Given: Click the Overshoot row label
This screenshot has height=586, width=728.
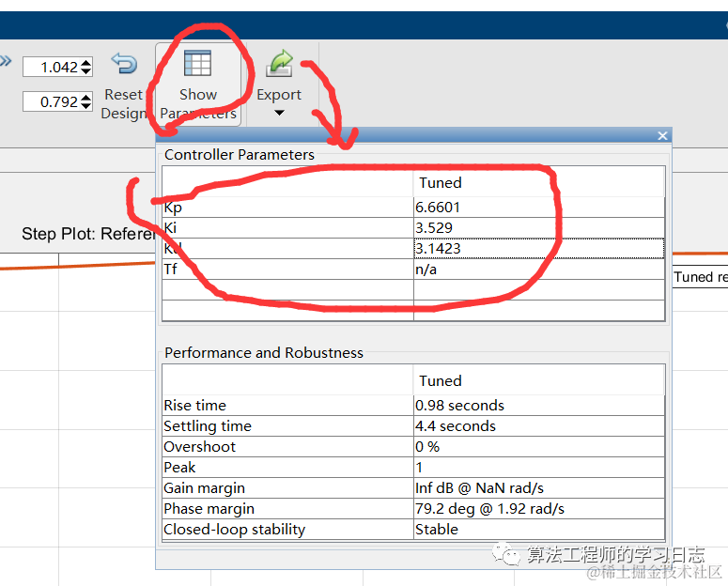Looking at the screenshot, I should [x=200, y=447].
